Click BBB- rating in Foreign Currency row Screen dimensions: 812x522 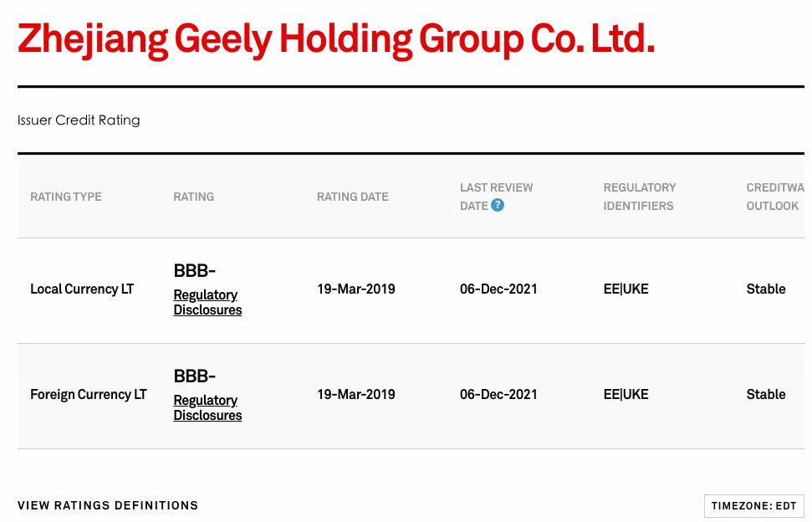(195, 376)
